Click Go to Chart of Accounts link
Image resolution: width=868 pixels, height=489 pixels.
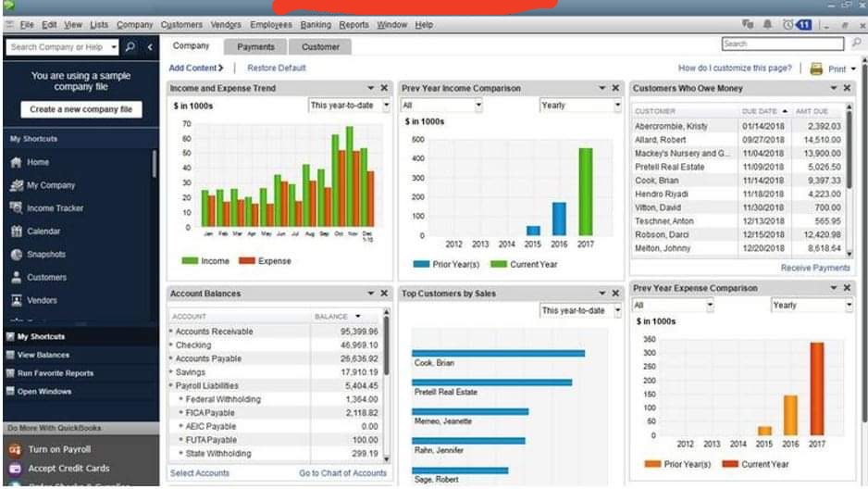point(342,473)
